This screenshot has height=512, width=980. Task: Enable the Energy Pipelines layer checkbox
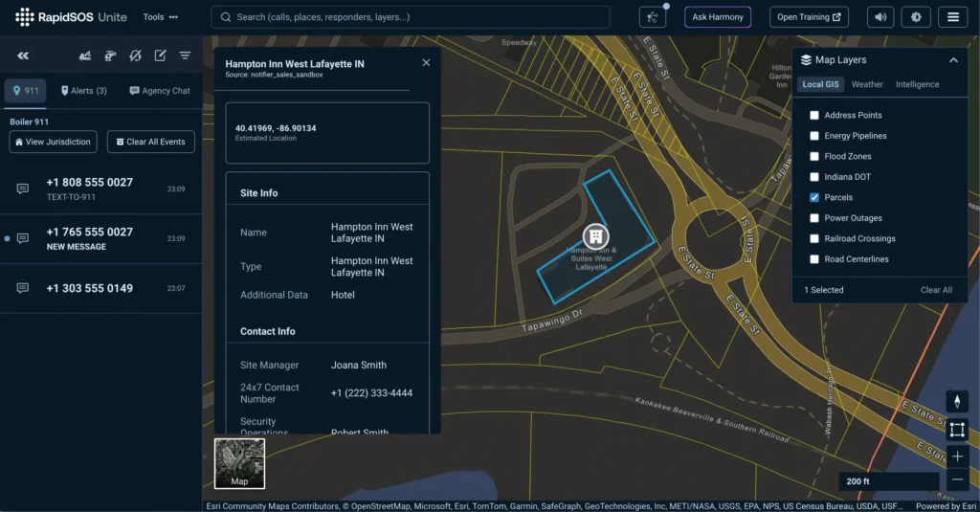(813, 136)
